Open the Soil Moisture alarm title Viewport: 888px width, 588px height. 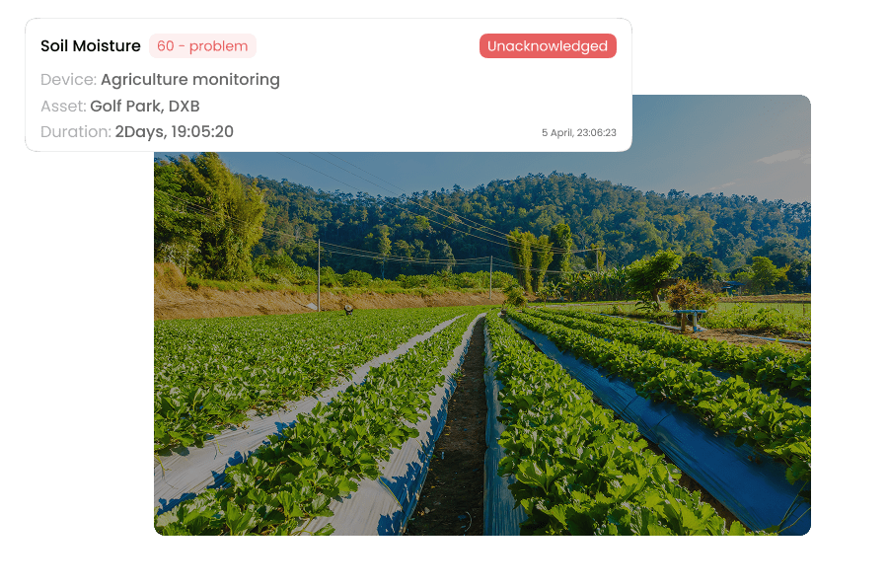tap(91, 46)
